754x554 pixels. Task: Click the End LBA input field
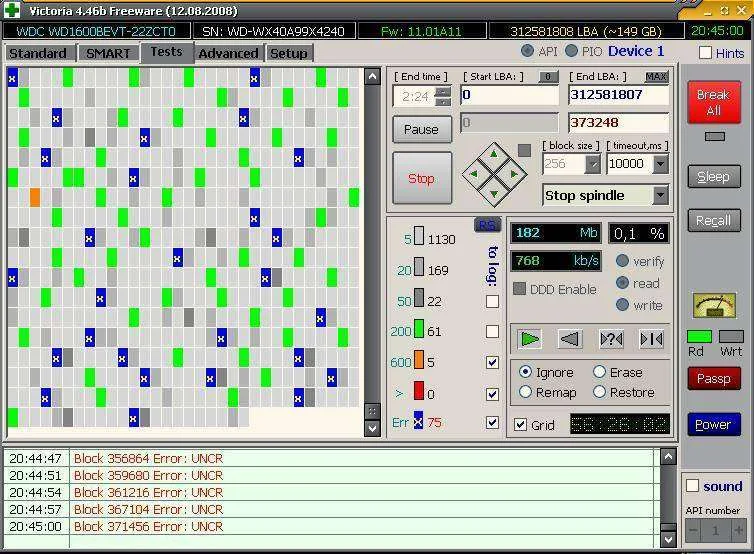coord(618,95)
